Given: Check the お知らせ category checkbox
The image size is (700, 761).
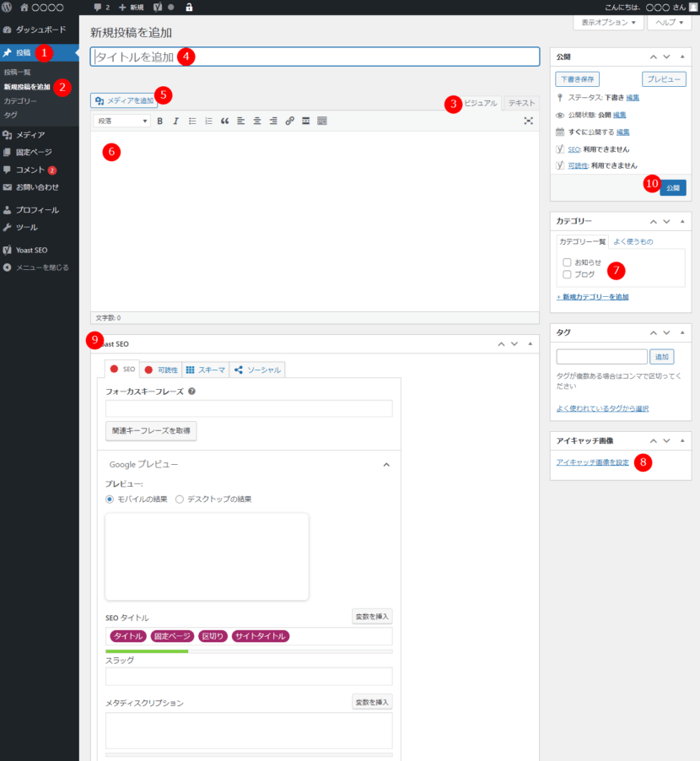Looking at the screenshot, I should (x=568, y=262).
